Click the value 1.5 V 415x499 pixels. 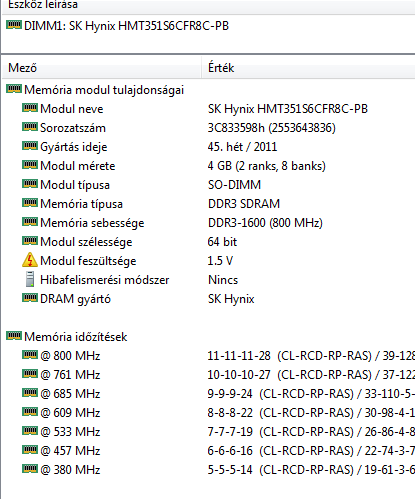220,261
